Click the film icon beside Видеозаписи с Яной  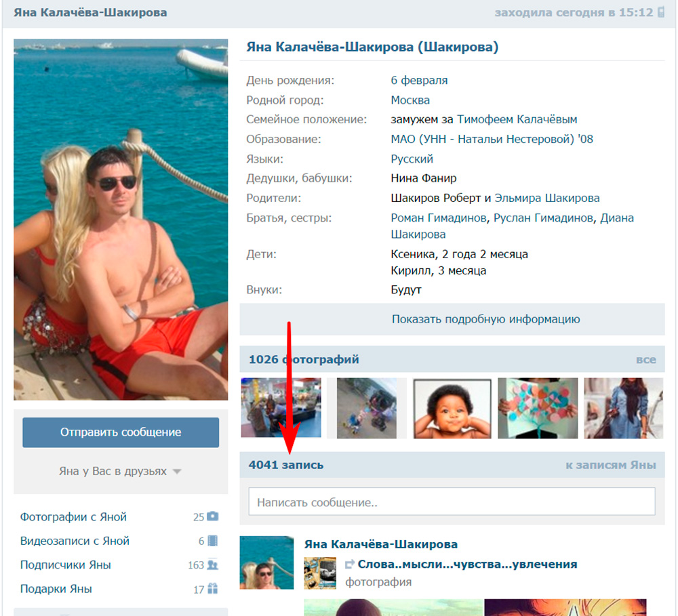(213, 541)
